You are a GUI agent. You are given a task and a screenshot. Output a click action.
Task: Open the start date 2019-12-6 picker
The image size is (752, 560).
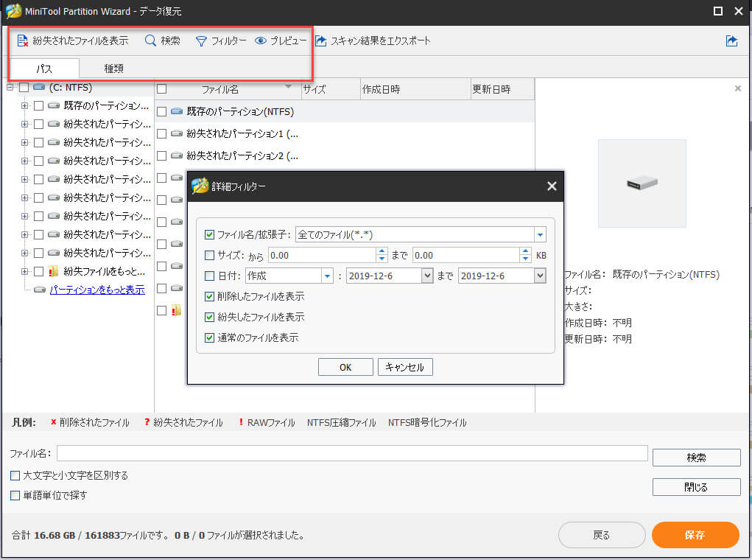(427, 276)
